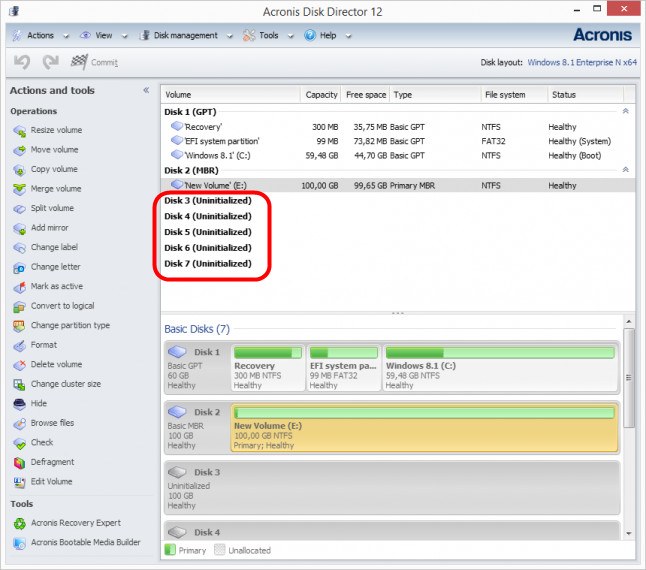This screenshot has width=646, height=570.
Task: Click the Resize volume icon
Action: [19, 131]
